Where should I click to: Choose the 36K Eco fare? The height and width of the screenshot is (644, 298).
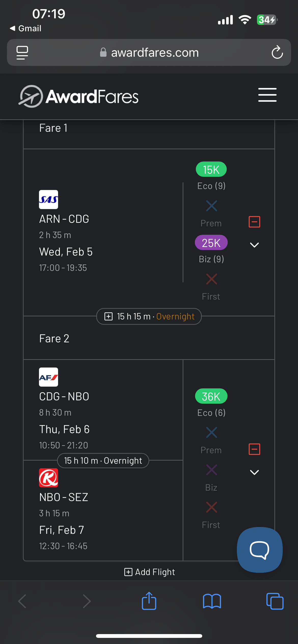pos(211,396)
